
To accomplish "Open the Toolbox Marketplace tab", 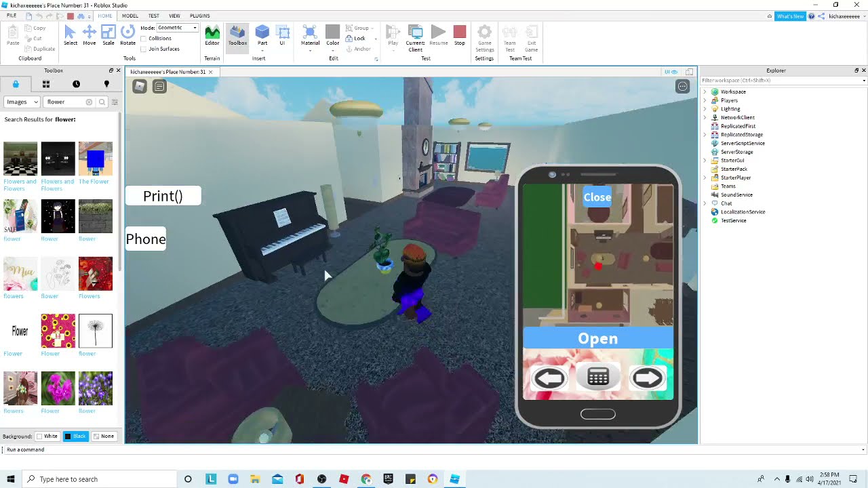I will click(16, 84).
